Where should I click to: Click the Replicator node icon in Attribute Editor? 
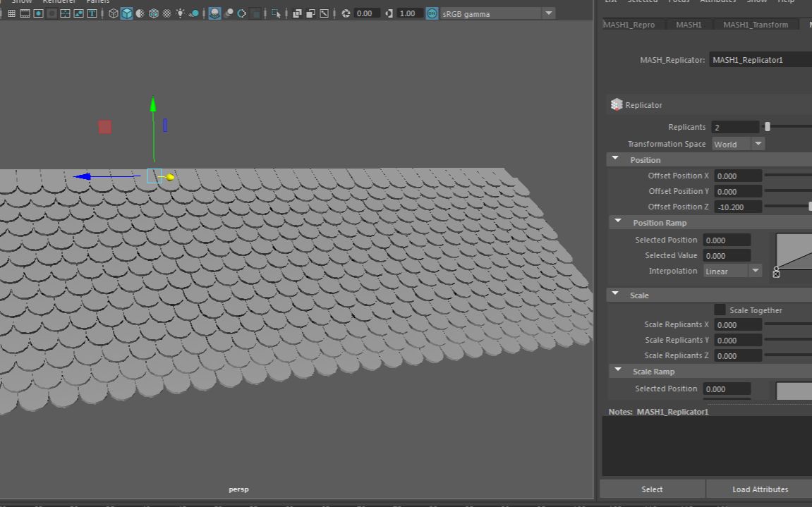pos(617,104)
